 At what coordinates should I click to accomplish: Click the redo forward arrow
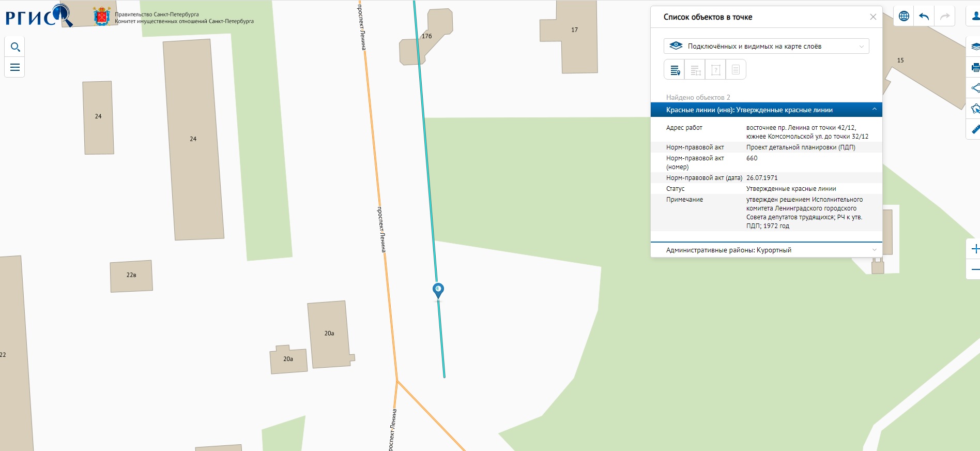pyautogui.click(x=944, y=16)
